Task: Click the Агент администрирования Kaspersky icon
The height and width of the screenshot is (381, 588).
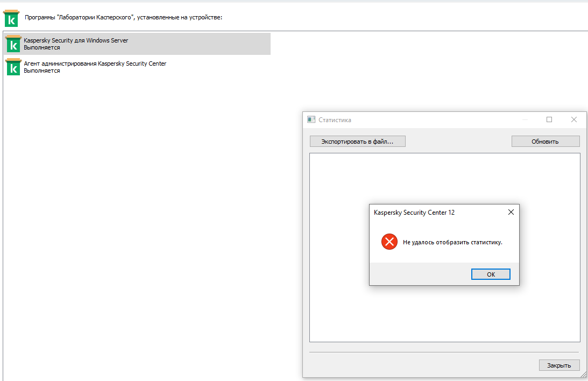Action: click(x=13, y=67)
